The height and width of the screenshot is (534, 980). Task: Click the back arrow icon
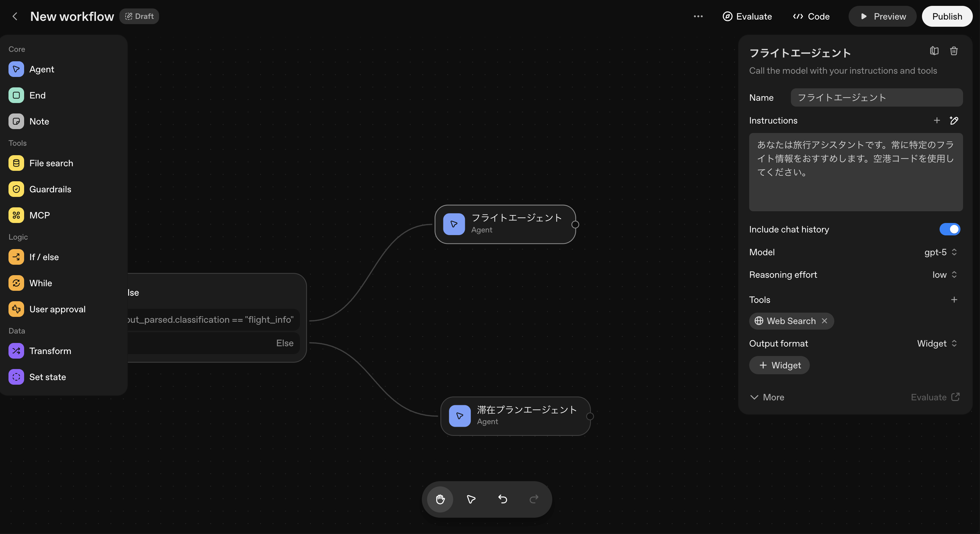point(15,16)
